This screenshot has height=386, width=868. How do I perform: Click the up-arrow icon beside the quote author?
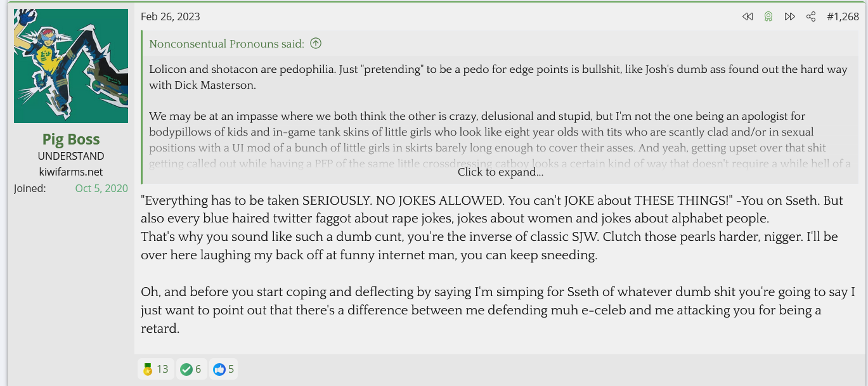[x=316, y=44]
